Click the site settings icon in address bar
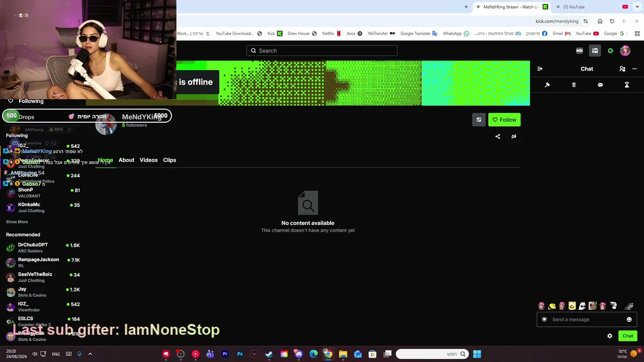Viewport: 644px width, 362px height. pyautogui.click(x=586, y=21)
